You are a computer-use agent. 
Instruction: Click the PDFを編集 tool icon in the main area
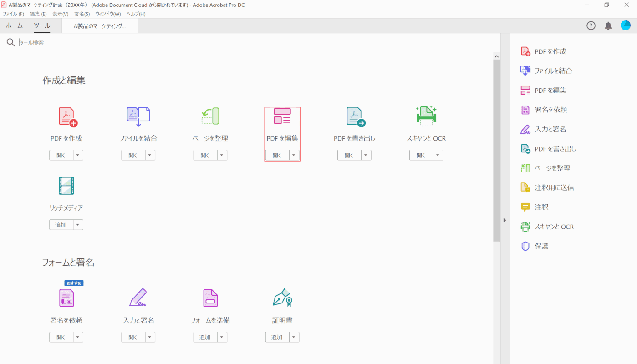click(282, 116)
